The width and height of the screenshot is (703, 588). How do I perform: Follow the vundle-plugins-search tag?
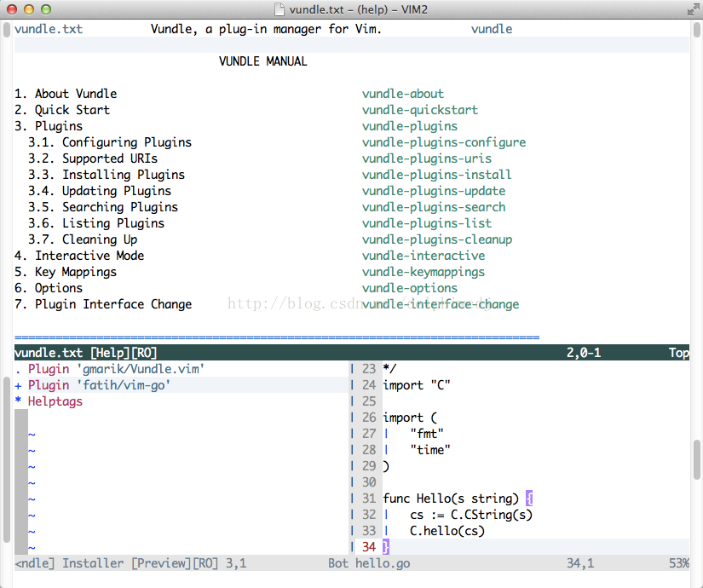pyautogui.click(x=434, y=207)
